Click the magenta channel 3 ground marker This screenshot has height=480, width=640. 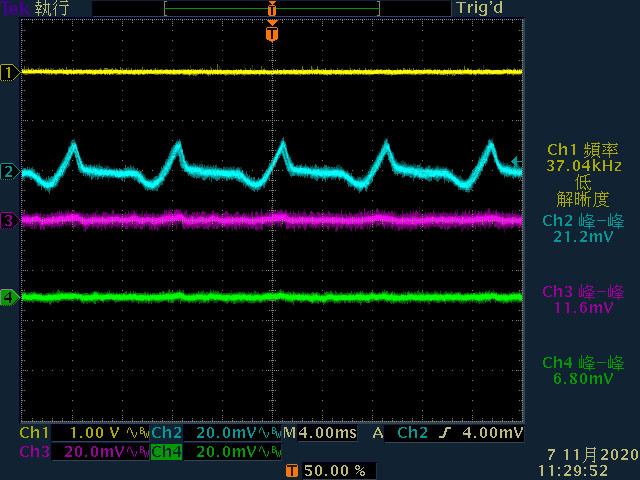[9, 219]
